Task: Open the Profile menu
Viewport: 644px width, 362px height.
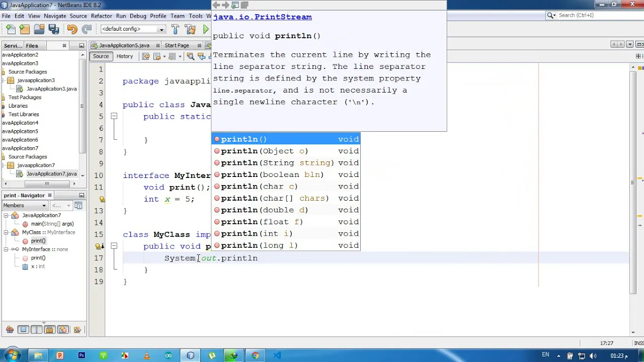Action: (x=158, y=16)
